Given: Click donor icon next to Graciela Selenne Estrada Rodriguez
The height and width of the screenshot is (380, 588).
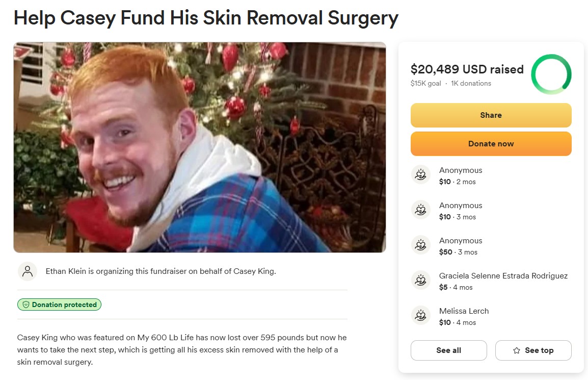Looking at the screenshot, I should [x=421, y=280].
